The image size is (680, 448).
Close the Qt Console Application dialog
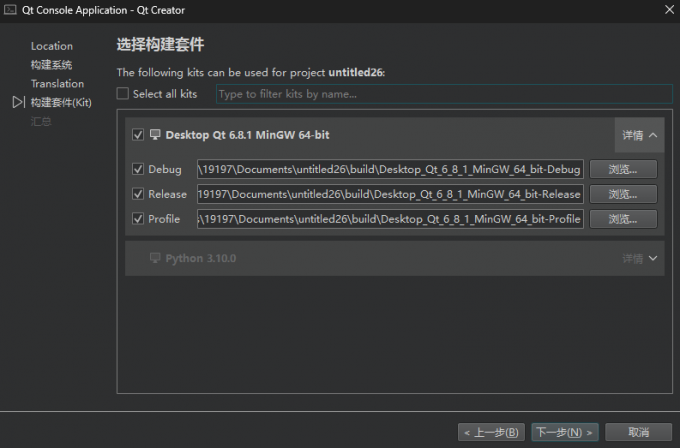coord(668,10)
